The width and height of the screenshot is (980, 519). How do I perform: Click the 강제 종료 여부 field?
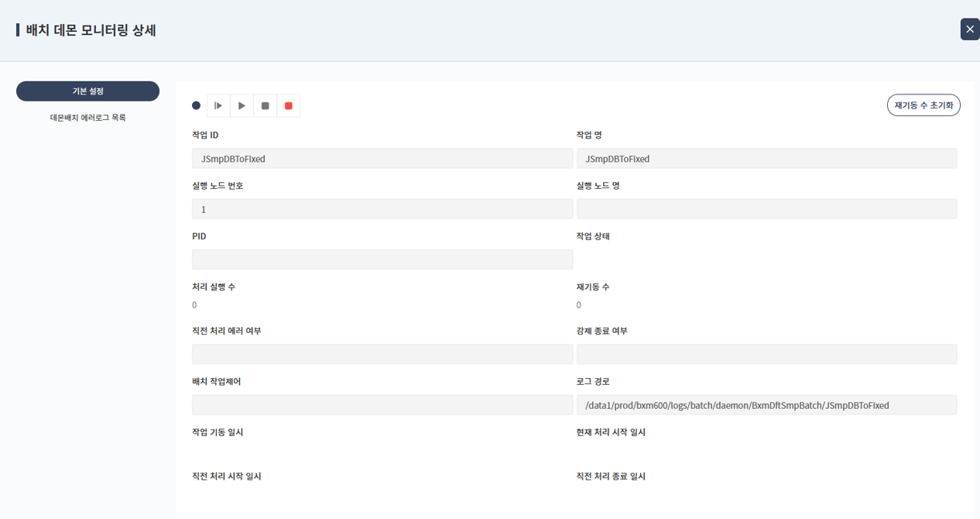click(x=766, y=354)
